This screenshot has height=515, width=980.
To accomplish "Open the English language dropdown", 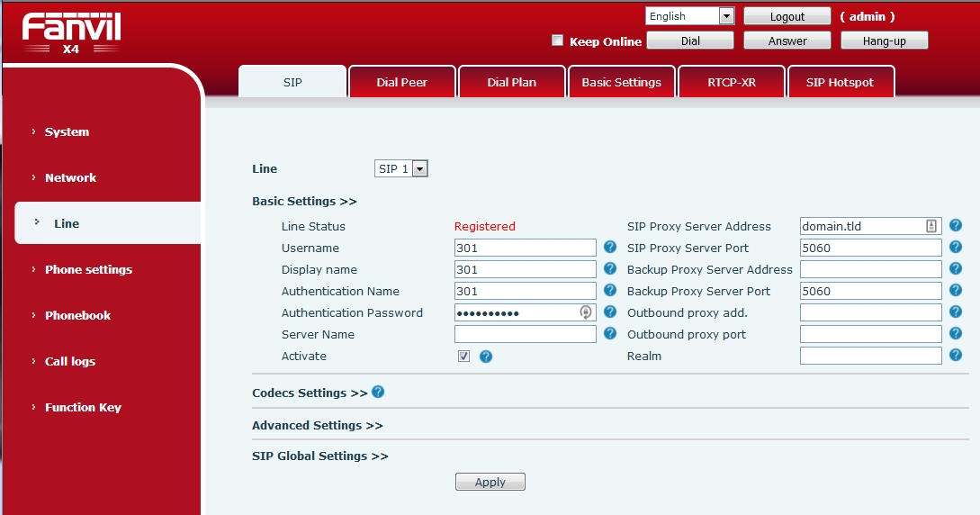I will [x=690, y=16].
